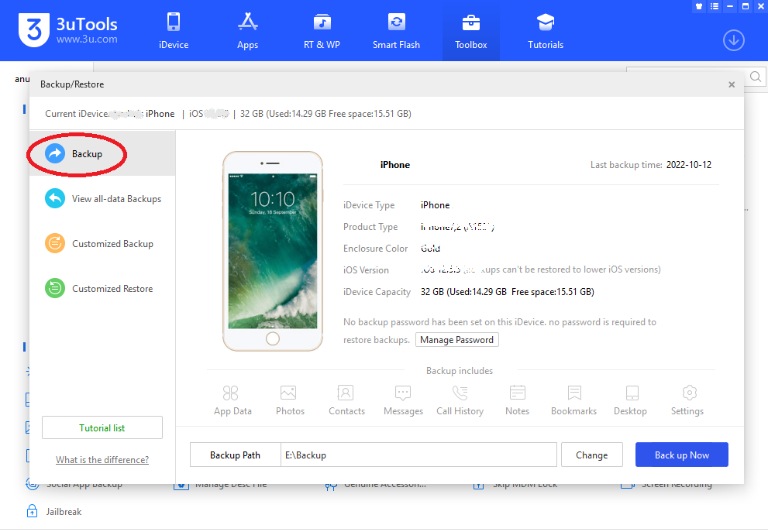Open the downloads manager arrow icon

click(733, 40)
